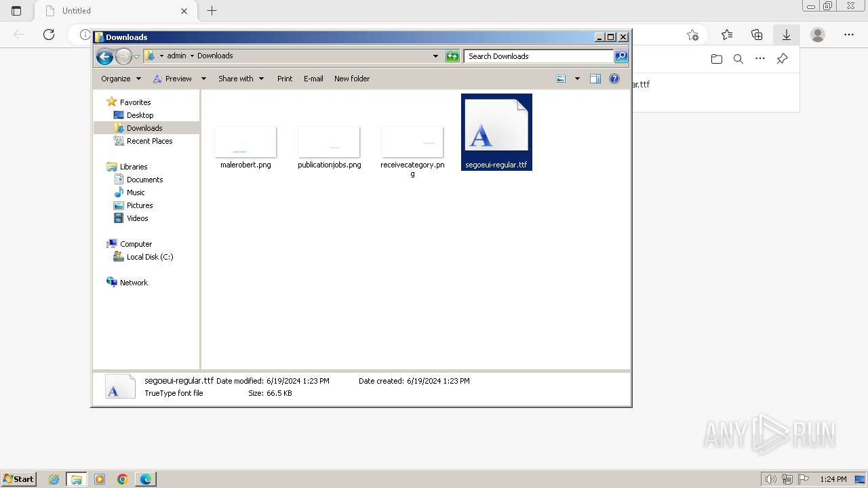Open Edge Collections icon

[x=757, y=35]
